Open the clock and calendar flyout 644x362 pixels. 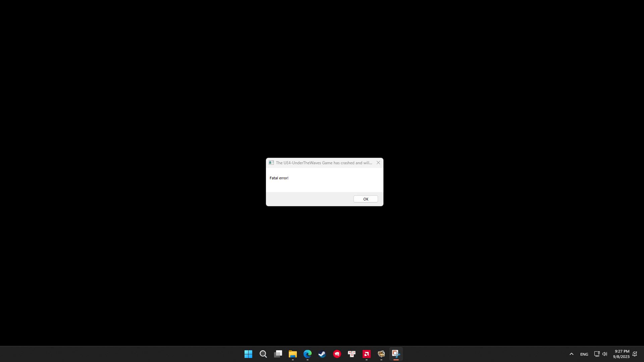tap(621, 354)
